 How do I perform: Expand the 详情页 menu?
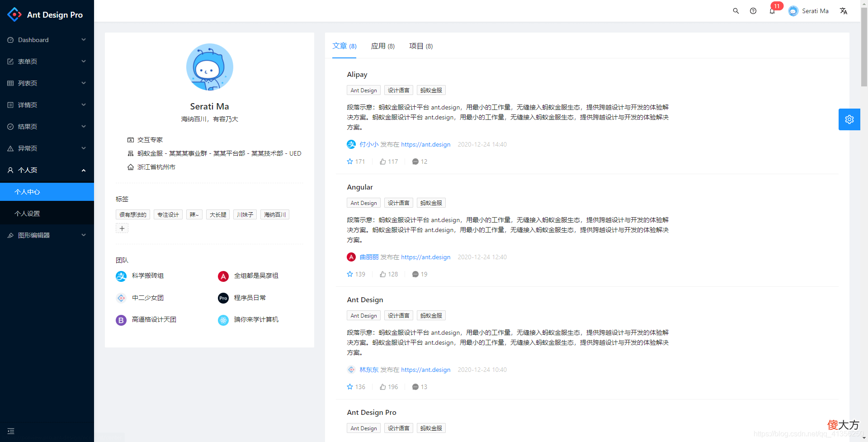(47, 105)
